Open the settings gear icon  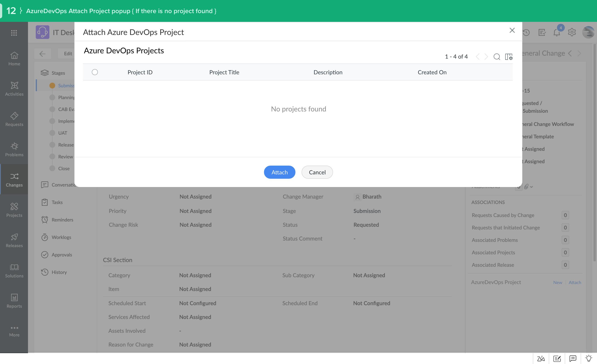click(572, 32)
